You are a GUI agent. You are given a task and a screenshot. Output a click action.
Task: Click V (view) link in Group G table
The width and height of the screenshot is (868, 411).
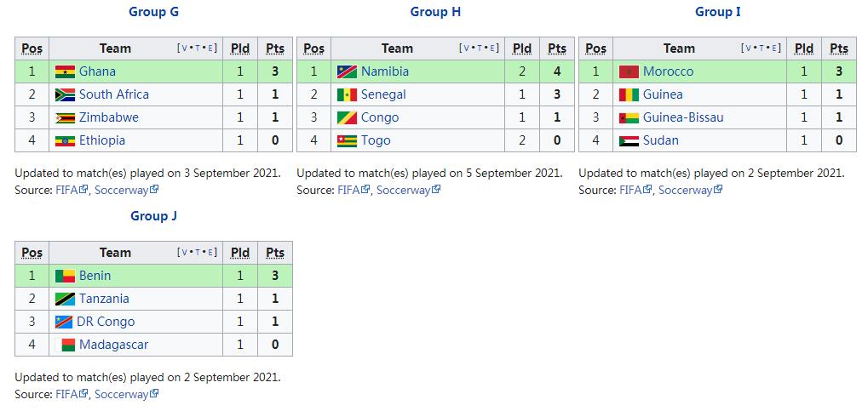pos(184,49)
